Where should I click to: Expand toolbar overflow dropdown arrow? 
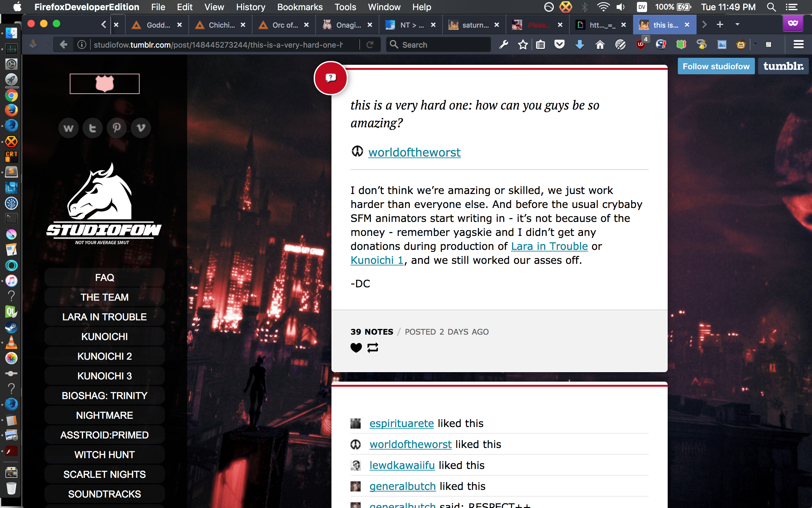[x=755, y=44]
